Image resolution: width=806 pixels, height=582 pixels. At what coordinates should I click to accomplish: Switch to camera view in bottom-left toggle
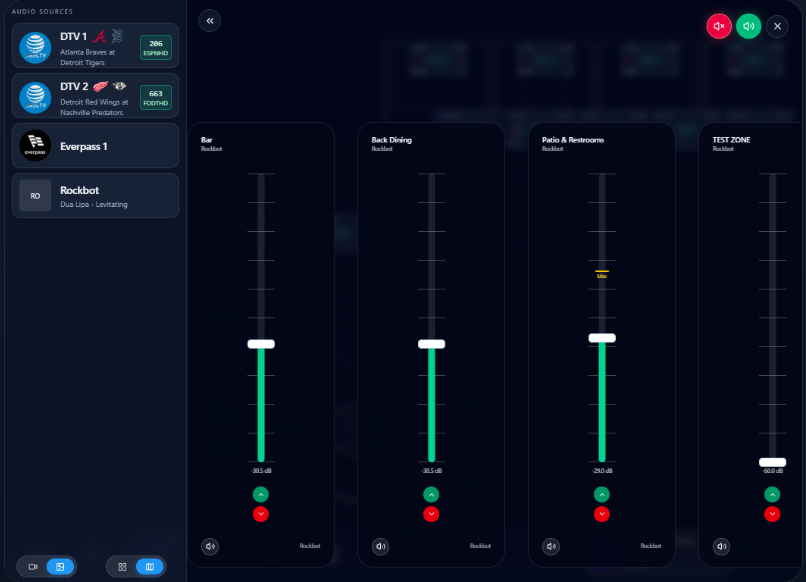(33, 566)
